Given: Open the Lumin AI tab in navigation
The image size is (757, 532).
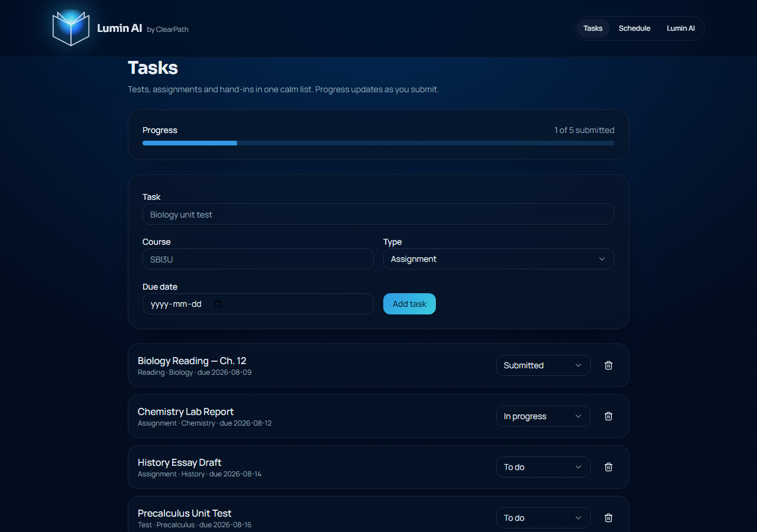Looking at the screenshot, I should (681, 28).
